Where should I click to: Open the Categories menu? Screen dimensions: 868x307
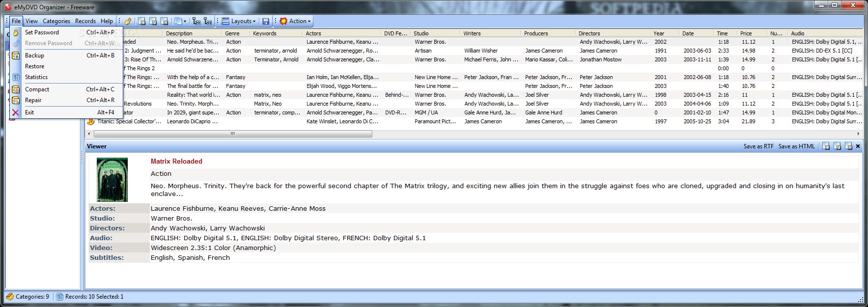56,21
